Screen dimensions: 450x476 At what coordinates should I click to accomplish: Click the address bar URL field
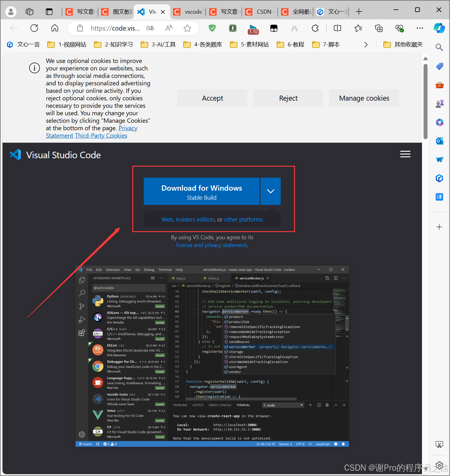[115, 28]
